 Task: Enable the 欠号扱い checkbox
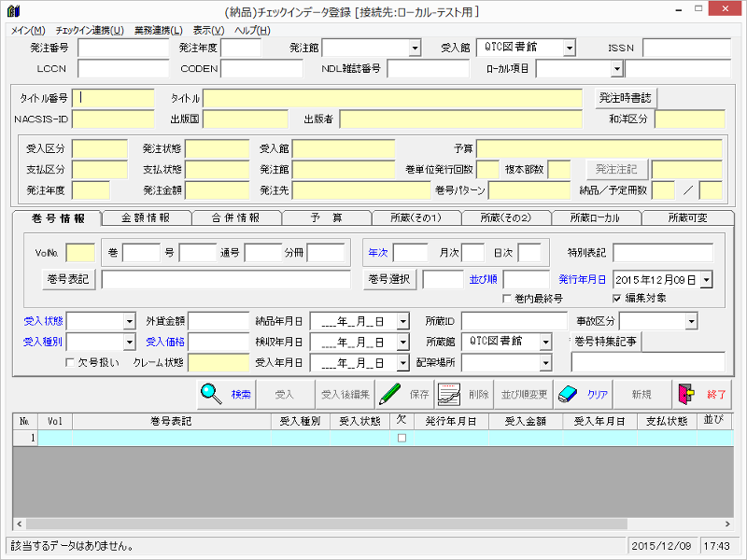coord(70,363)
